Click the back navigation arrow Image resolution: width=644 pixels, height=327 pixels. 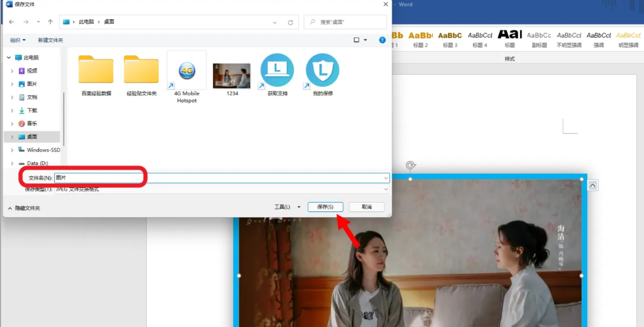[x=11, y=22]
